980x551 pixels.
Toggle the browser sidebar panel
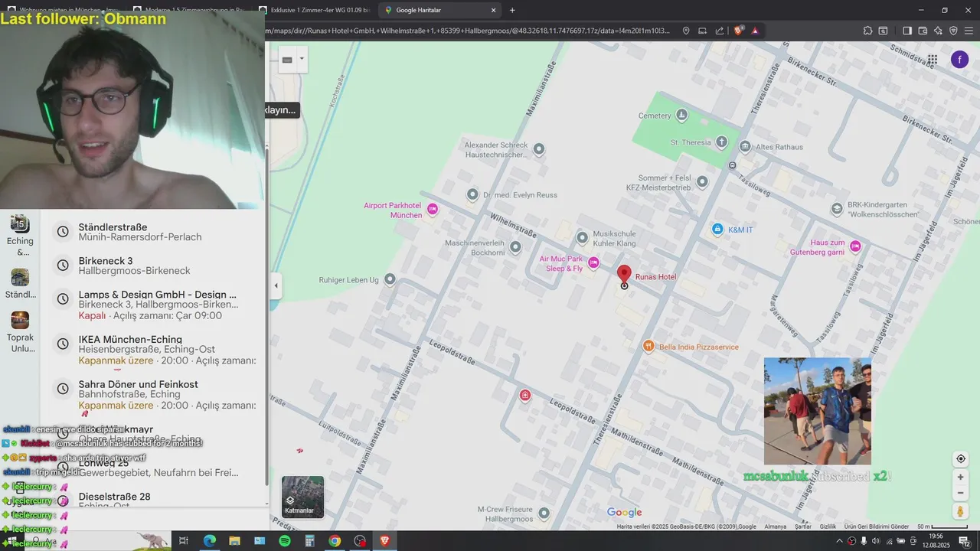pyautogui.click(x=907, y=31)
